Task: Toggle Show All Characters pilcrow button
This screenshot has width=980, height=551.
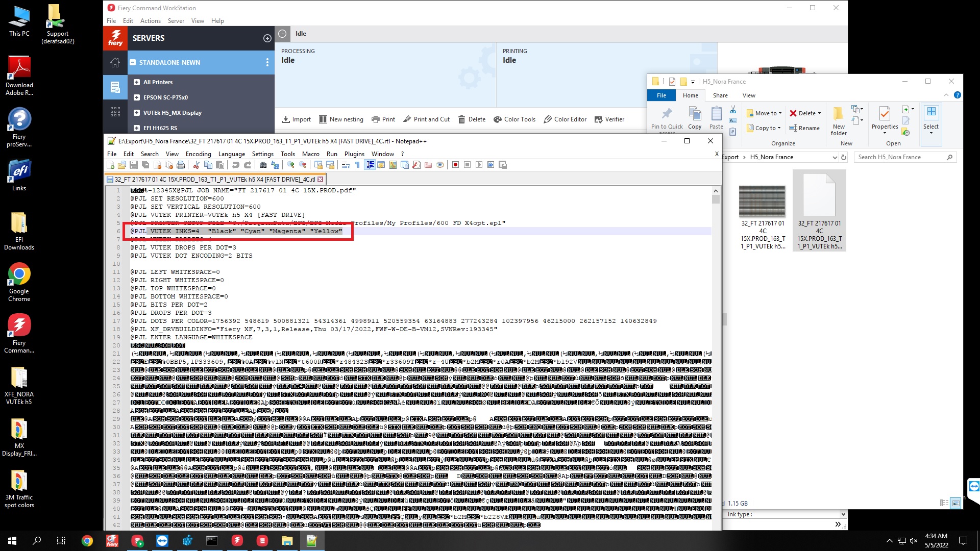Action: coord(357,165)
